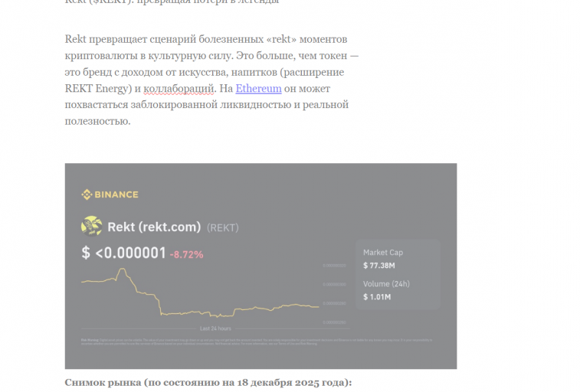580x392 pixels.
Task: Click the Last 24 hours chart label
Action: [x=215, y=328]
